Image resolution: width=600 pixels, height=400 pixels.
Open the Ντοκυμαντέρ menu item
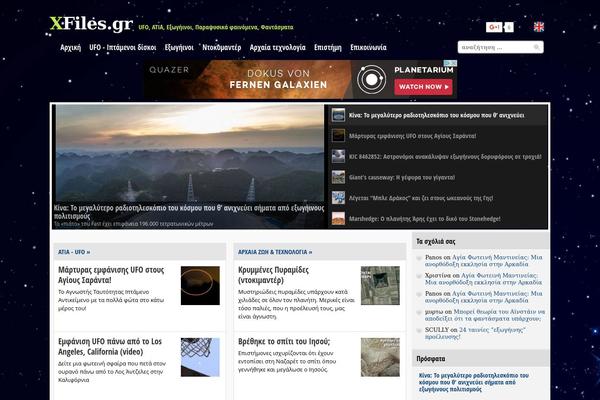coord(222,47)
